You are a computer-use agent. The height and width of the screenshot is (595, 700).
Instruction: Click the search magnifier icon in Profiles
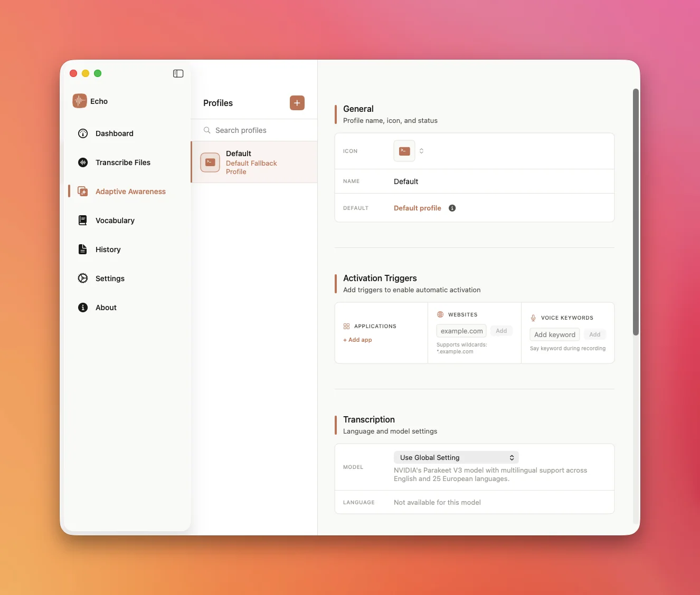pos(207,130)
